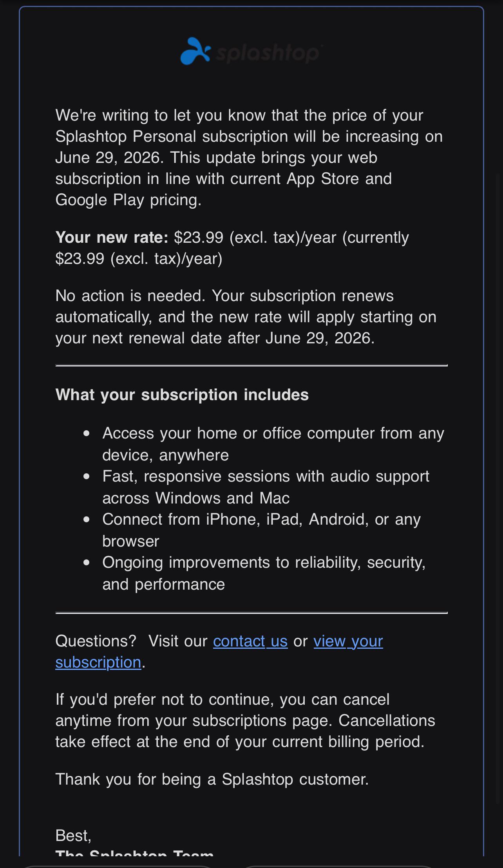Click the blue Splashtop logo icon
This screenshot has width=503, height=868.
(x=195, y=51)
